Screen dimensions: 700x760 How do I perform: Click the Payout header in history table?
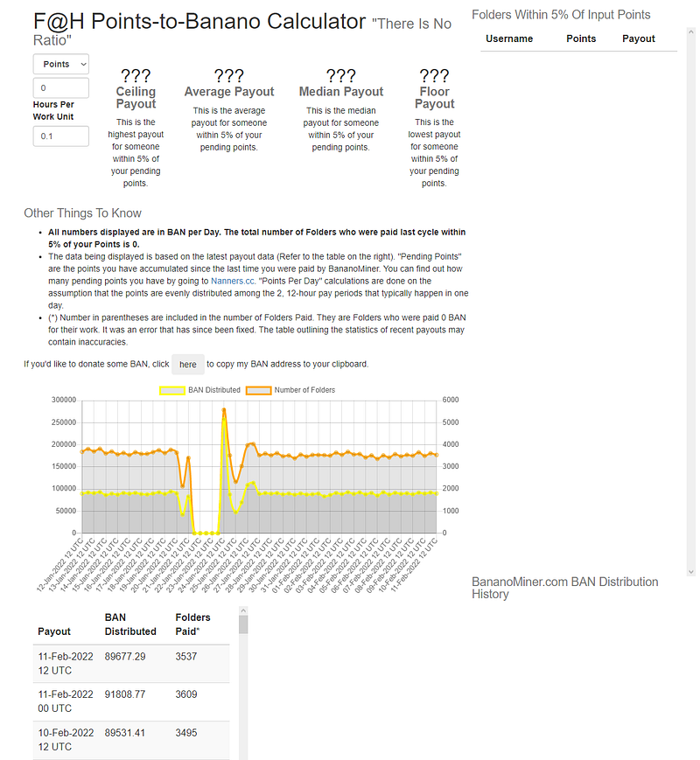point(54,631)
